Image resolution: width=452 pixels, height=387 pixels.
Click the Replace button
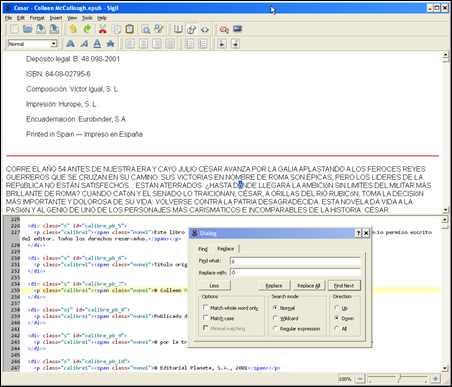point(274,286)
